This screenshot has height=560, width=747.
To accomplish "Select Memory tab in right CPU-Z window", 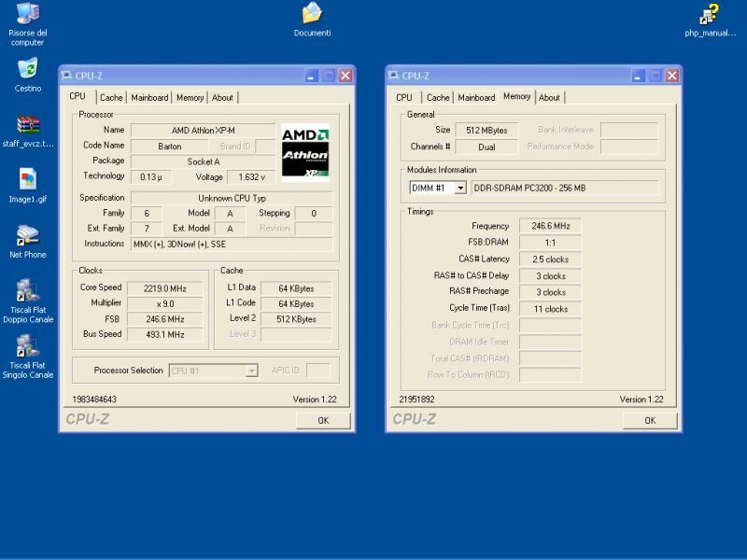I will [x=517, y=96].
